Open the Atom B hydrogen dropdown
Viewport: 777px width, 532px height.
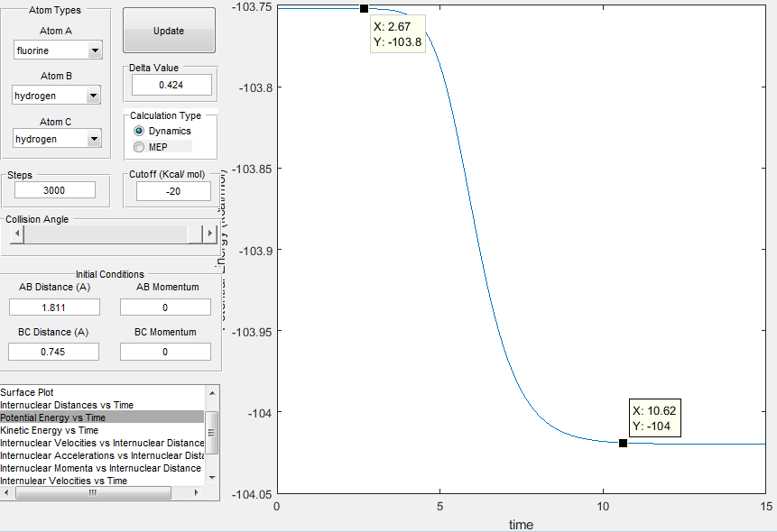point(57,95)
